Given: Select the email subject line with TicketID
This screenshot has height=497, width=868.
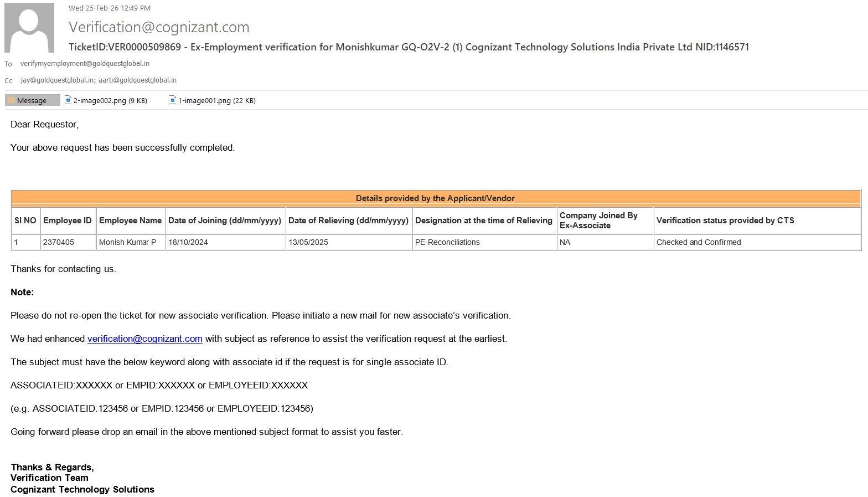Looking at the screenshot, I should coord(409,47).
